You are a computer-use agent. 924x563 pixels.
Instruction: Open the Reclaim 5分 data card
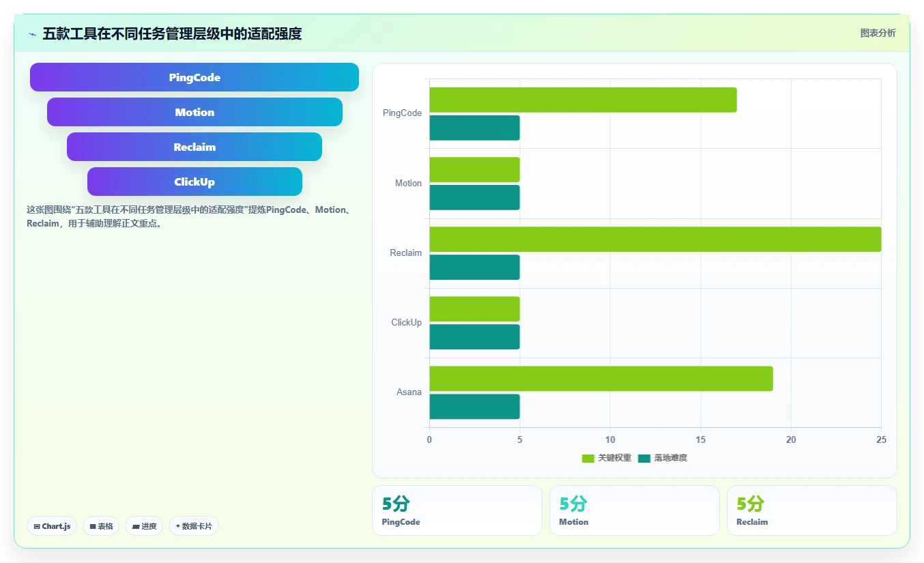click(812, 510)
